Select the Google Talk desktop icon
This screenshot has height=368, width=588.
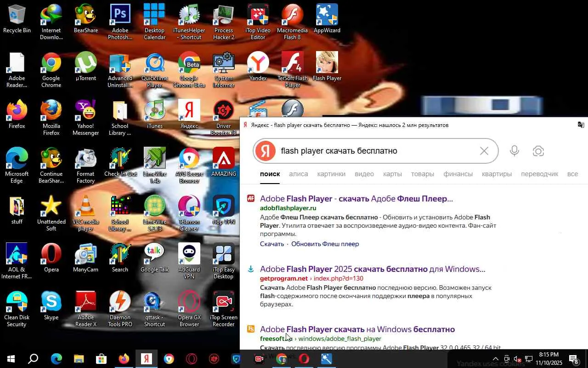point(154,259)
